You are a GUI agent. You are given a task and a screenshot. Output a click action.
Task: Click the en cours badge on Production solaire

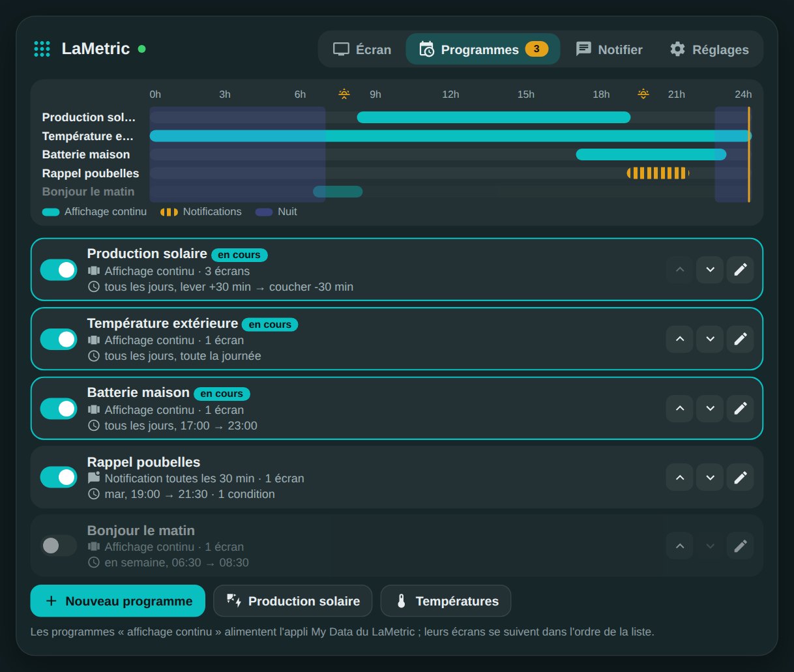coord(239,255)
